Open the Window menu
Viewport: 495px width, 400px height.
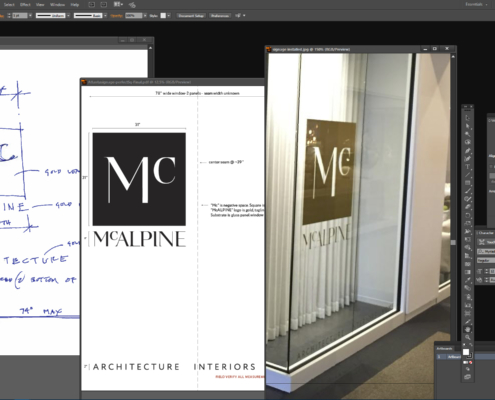point(57,5)
